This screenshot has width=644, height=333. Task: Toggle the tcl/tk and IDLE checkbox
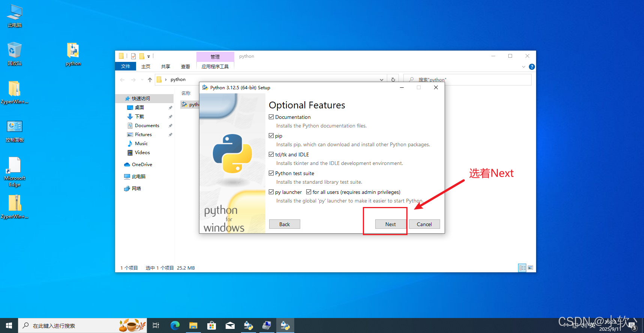pyautogui.click(x=271, y=154)
